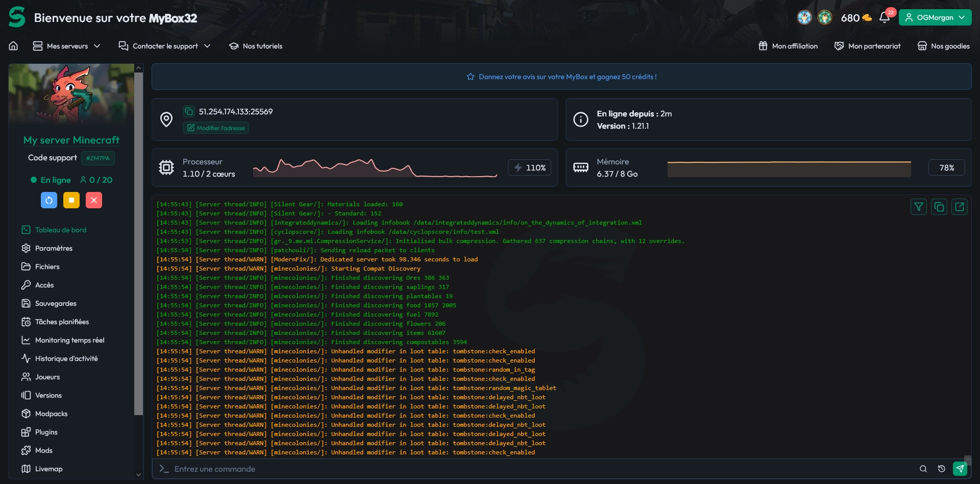Go to home with house icon

point(13,46)
